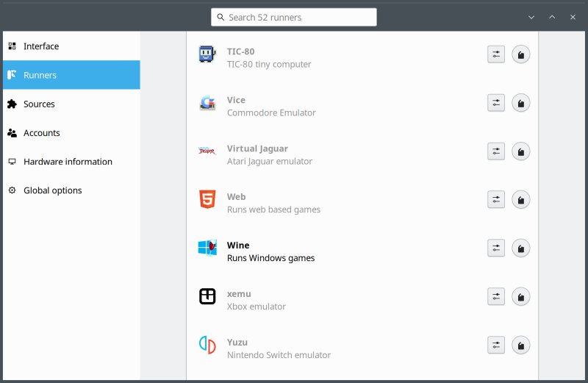Open Global options in sidebar
The width and height of the screenshot is (588, 383).
(52, 190)
